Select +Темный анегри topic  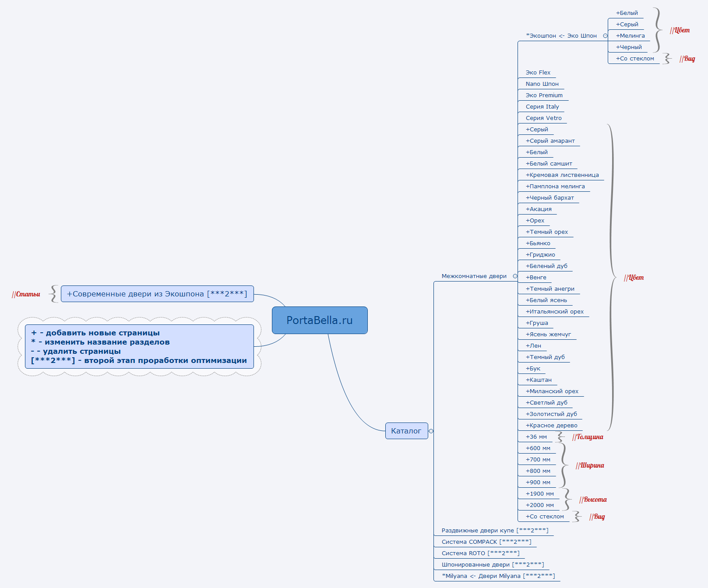pyautogui.click(x=550, y=289)
